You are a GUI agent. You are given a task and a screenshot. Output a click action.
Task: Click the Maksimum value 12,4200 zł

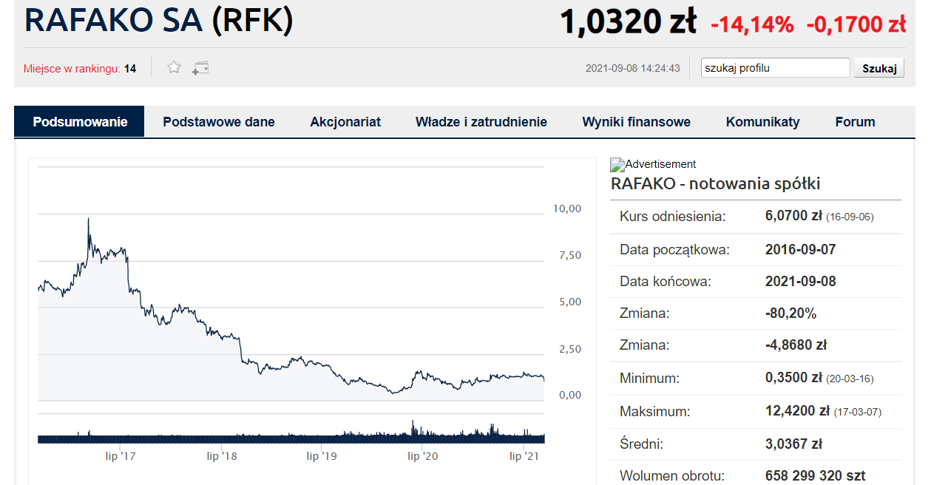[x=797, y=411]
